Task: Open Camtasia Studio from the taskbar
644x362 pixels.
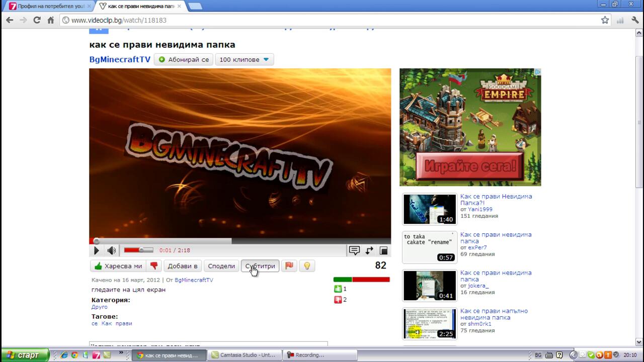Action: coord(245,355)
